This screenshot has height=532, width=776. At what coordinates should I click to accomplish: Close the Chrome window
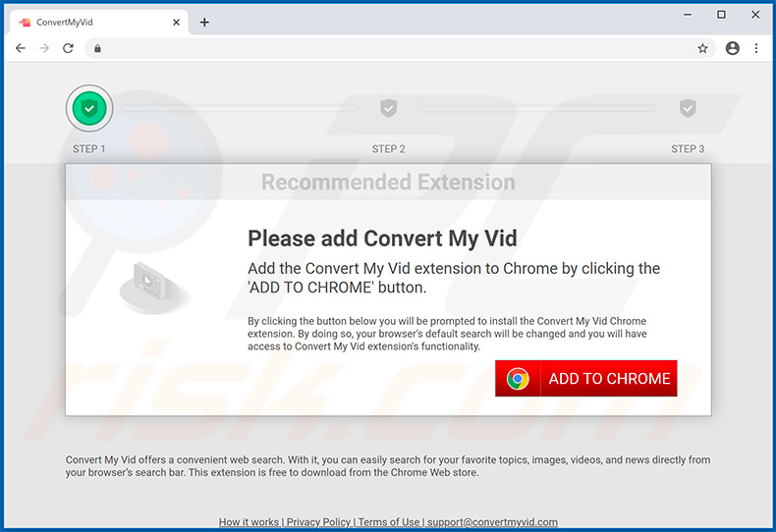tap(755, 15)
